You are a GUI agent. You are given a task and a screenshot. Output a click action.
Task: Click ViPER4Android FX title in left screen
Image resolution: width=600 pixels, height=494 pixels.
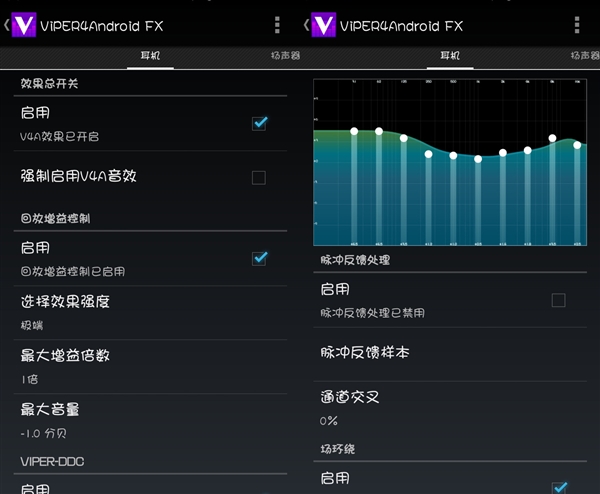102,26
